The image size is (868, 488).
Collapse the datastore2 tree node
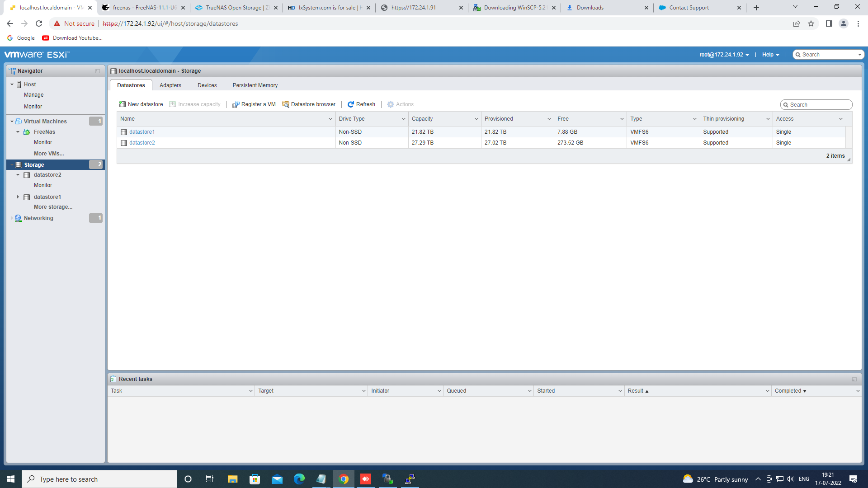(x=18, y=175)
